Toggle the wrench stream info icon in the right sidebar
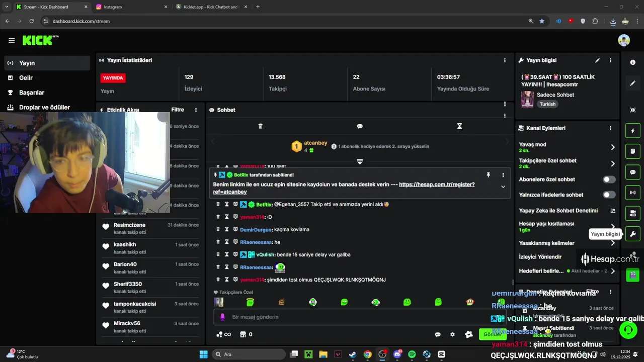Image resolution: width=644 pixels, height=362 pixels. (633, 234)
